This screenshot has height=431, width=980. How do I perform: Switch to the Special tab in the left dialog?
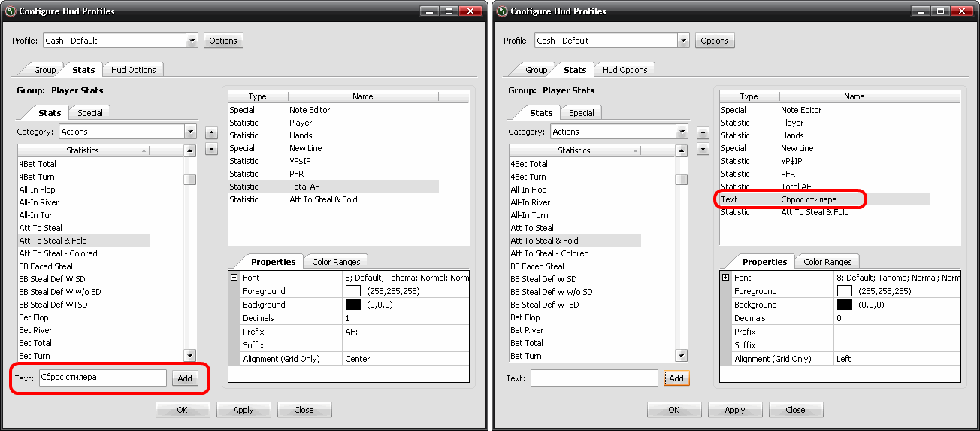(90, 113)
